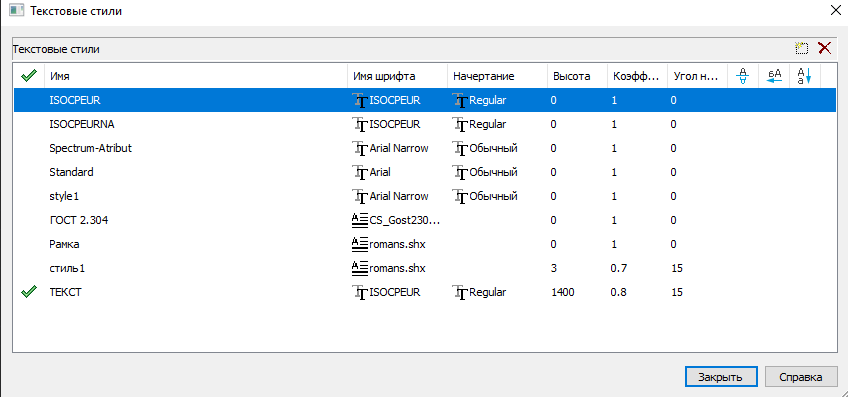Screen dimensions: 848x397
Task: Click the Коэфф... column header
Action: pyautogui.click(x=638, y=76)
